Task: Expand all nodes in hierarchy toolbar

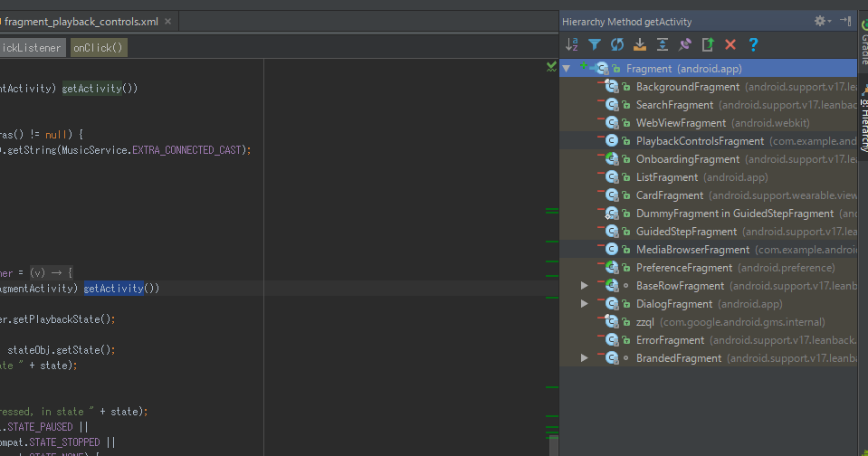Action: point(663,44)
